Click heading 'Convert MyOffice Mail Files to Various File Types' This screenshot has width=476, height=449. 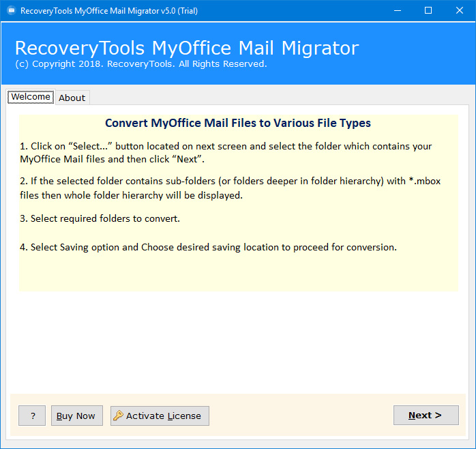tap(238, 123)
